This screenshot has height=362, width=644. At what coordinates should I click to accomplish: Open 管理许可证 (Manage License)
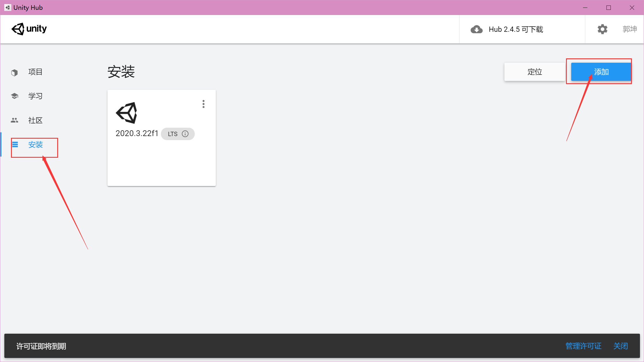[583, 346]
